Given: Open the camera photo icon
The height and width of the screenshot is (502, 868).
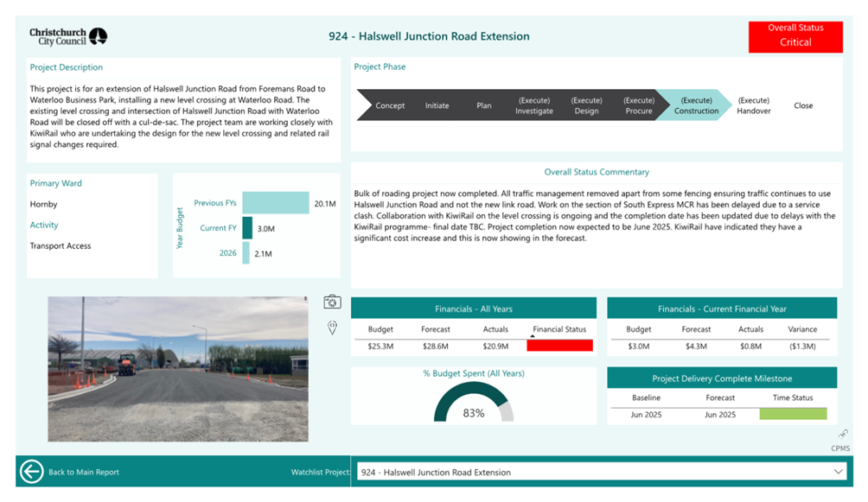Looking at the screenshot, I should click(x=332, y=302).
